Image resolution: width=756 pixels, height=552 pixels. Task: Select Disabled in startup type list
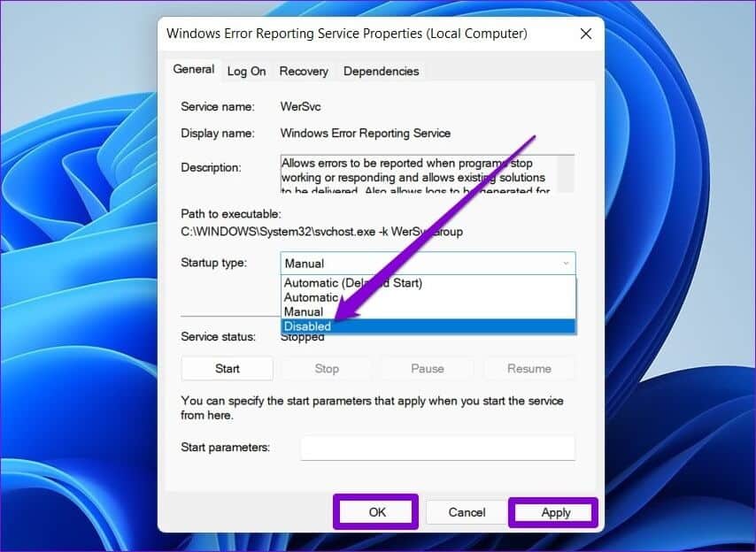[x=428, y=326]
